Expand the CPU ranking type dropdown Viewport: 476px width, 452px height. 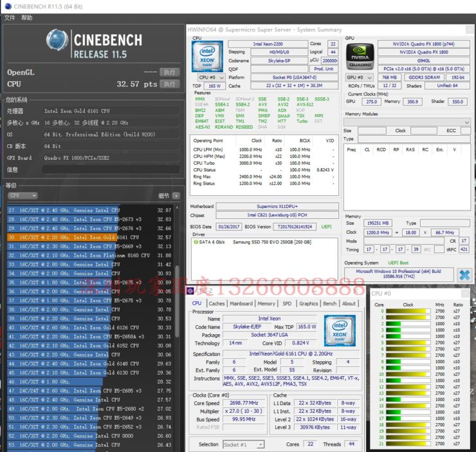click(x=23, y=196)
